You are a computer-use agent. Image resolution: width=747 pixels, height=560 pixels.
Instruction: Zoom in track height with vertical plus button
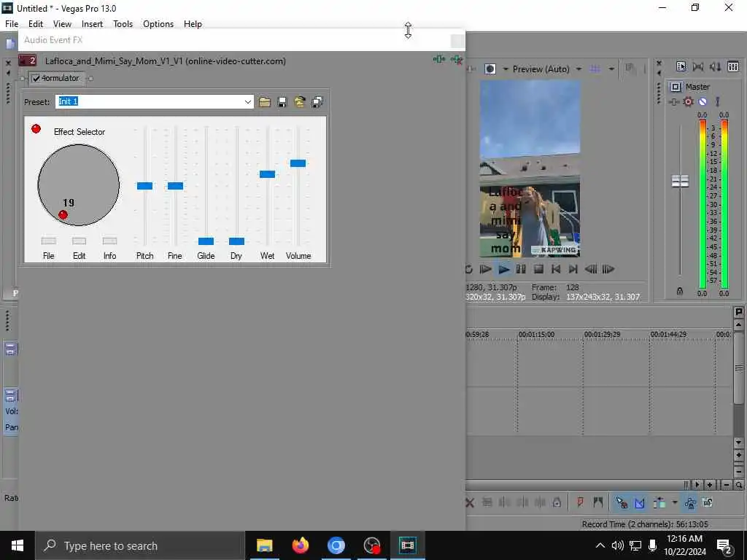pyautogui.click(x=738, y=455)
